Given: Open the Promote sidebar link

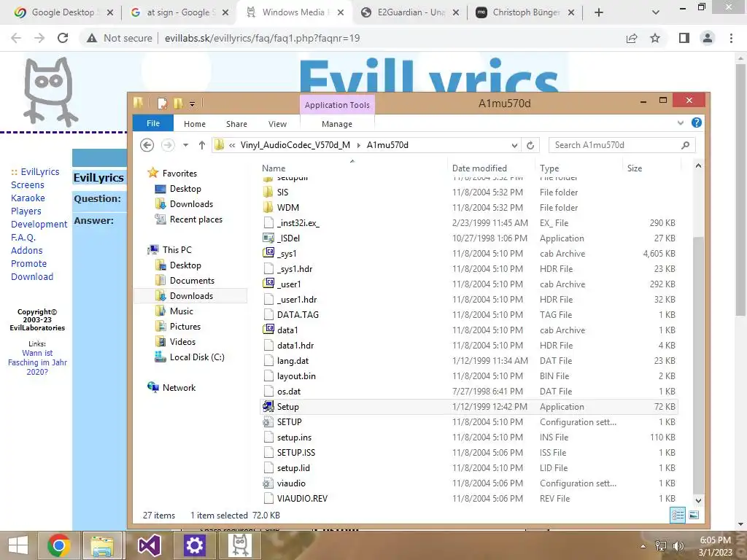Looking at the screenshot, I should [28, 263].
